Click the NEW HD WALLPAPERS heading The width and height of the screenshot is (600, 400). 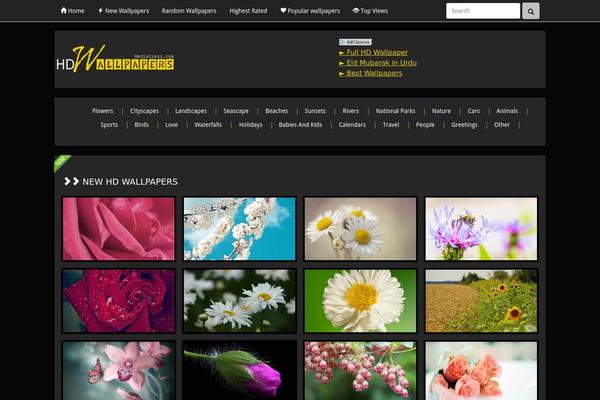pos(130,182)
